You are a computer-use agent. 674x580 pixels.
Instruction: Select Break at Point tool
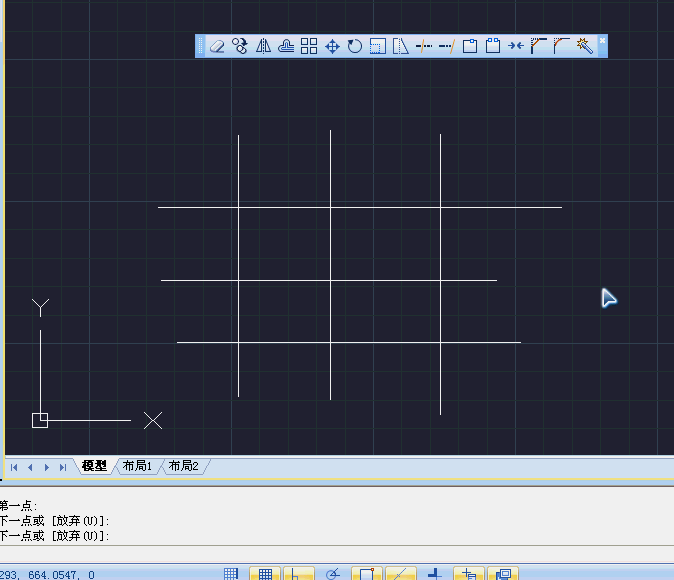470,46
